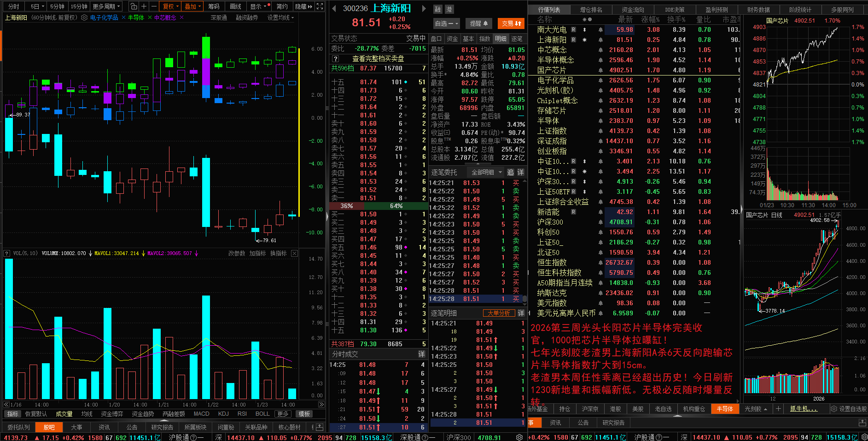The image size is (868, 441).
Task: Click the 港 connect badge
Action: pyautogui.click(x=449, y=9)
